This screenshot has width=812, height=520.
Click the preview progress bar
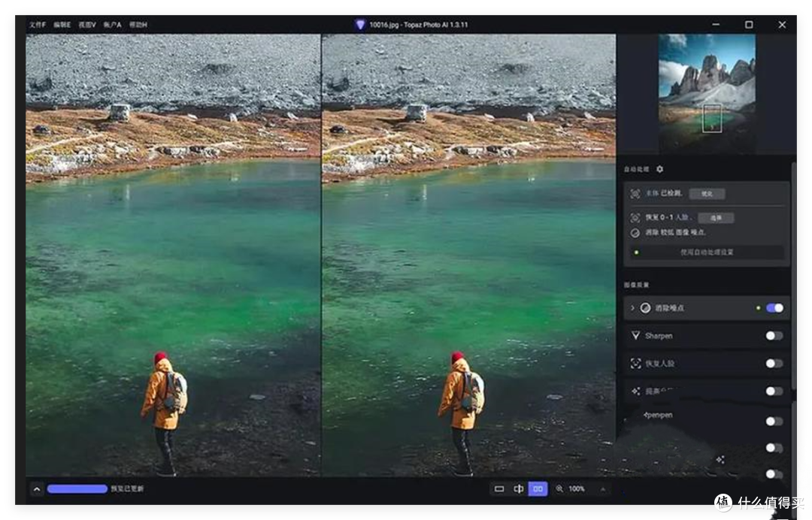coord(77,489)
